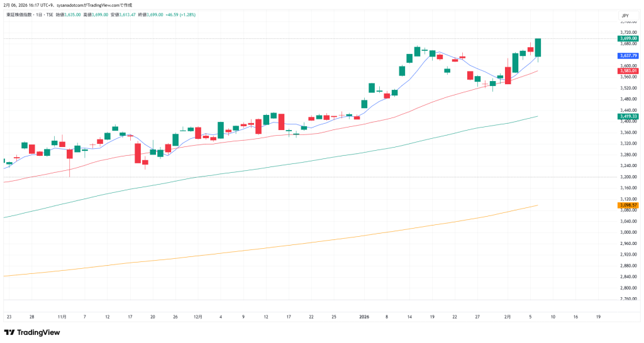644x343 pixels.
Task: Click the 終値 3,699.00 close value
Action: click(x=153, y=14)
